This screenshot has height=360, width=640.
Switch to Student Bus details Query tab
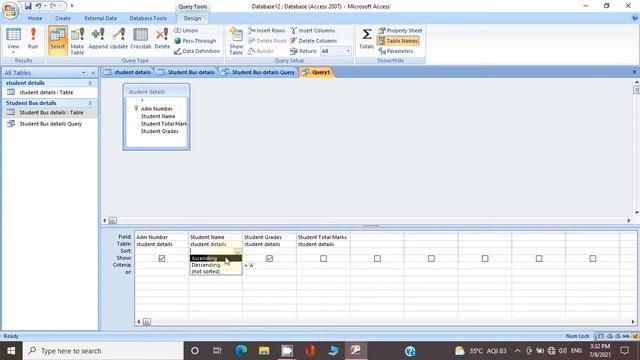[258, 72]
